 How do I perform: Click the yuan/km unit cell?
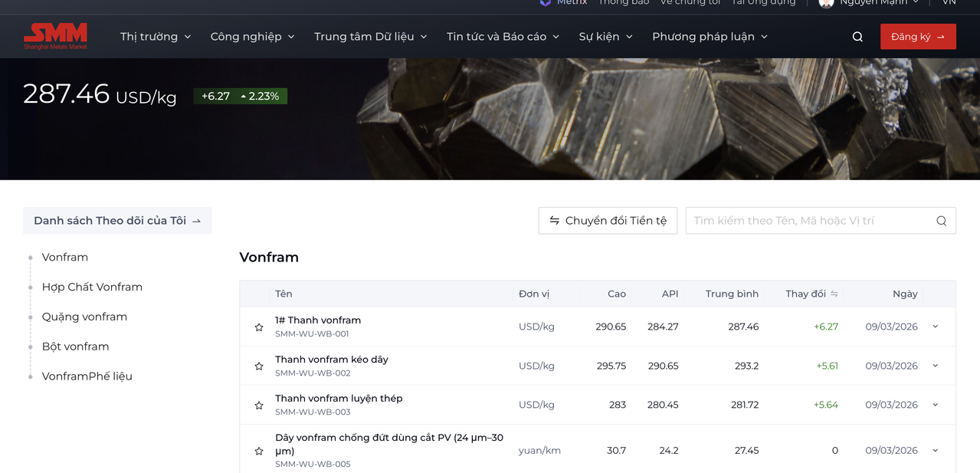539,451
